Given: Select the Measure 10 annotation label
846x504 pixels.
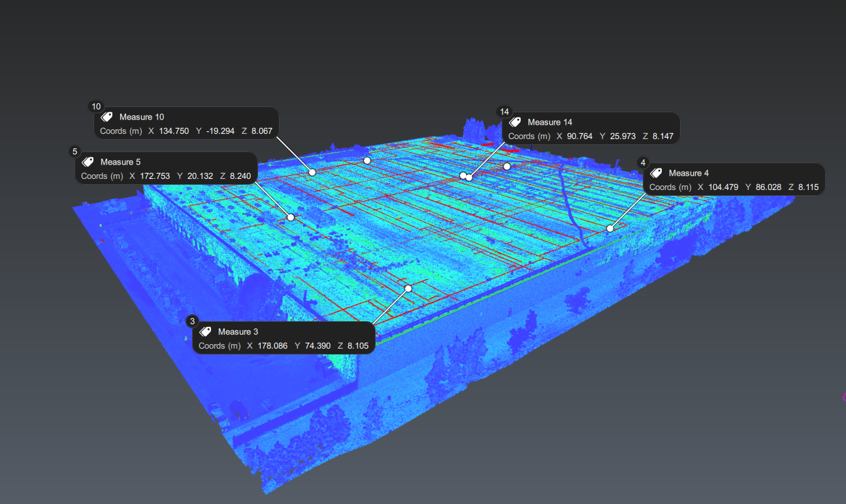Looking at the screenshot, I should click(186, 123).
